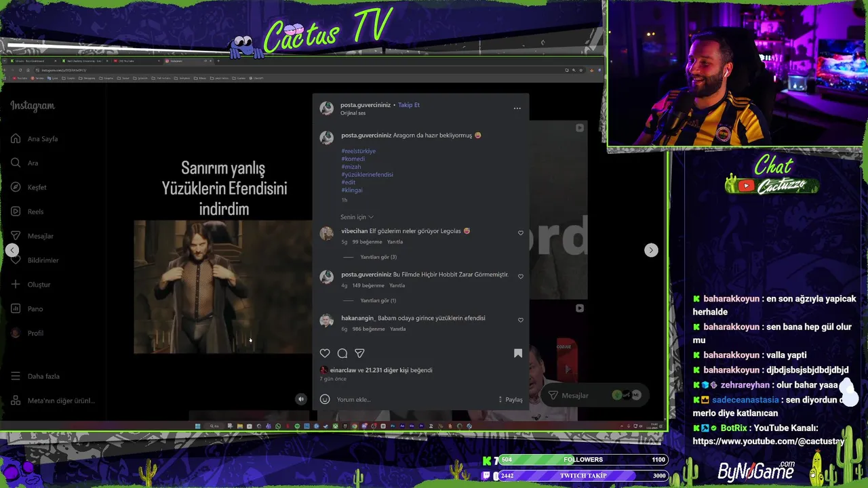Reply to hakanangin_ comment via Yanıtla
This screenshot has width=868, height=488.
pos(398,329)
